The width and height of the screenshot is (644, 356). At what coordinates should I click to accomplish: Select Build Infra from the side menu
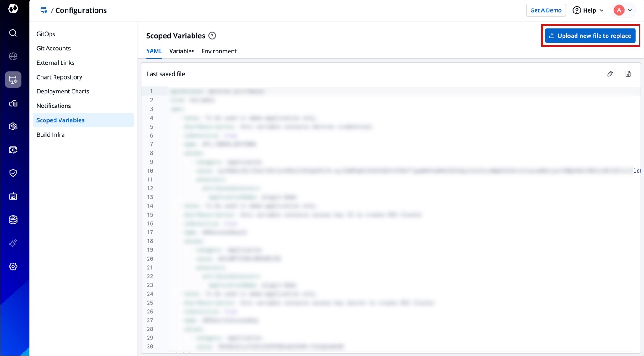click(x=50, y=134)
